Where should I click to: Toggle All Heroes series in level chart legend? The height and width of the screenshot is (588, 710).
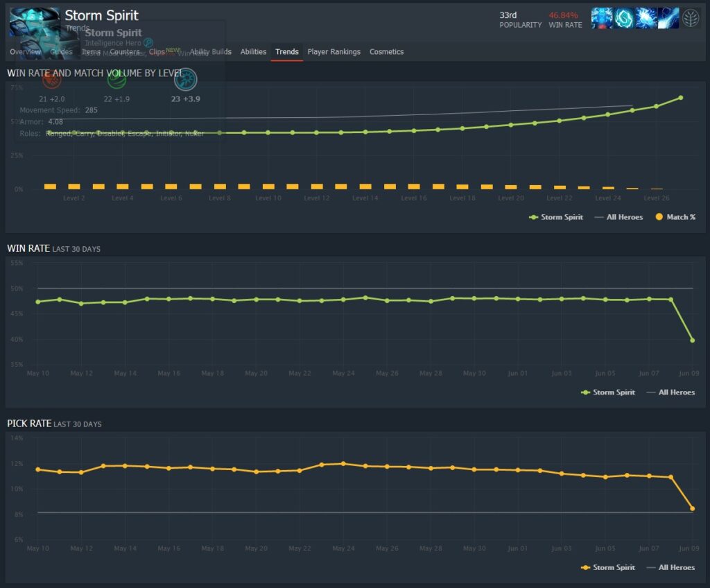(618, 217)
